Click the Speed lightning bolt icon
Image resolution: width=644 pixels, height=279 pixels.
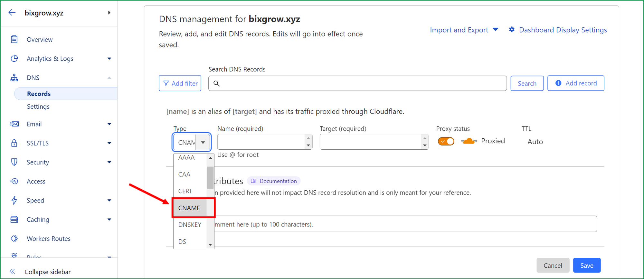pyautogui.click(x=14, y=200)
